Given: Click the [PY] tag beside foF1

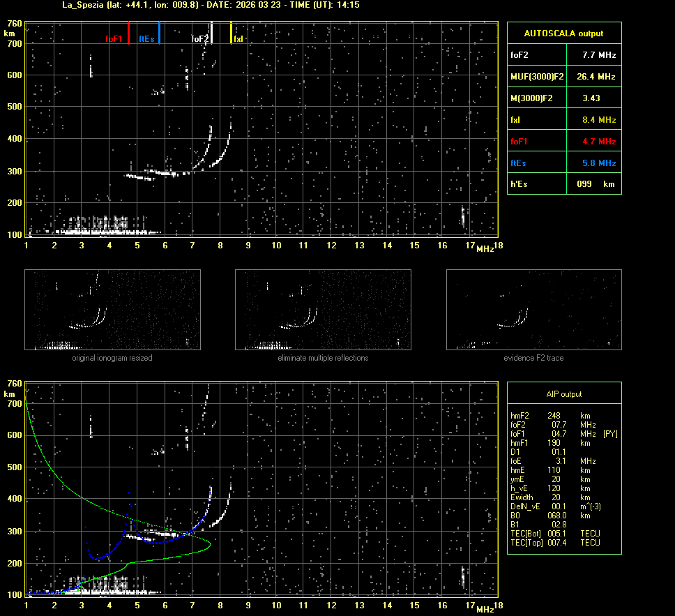Looking at the screenshot, I should [610, 434].
